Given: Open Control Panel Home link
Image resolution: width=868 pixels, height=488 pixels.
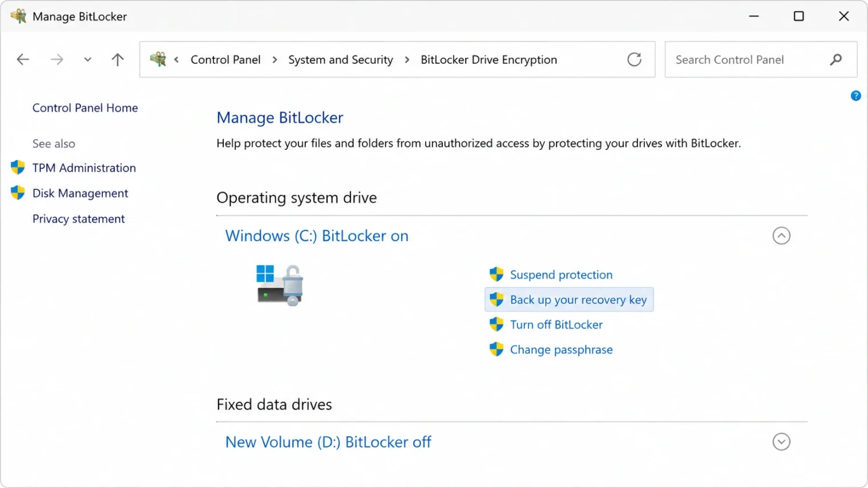Looking at the screenshot, I should coord(85,108).
